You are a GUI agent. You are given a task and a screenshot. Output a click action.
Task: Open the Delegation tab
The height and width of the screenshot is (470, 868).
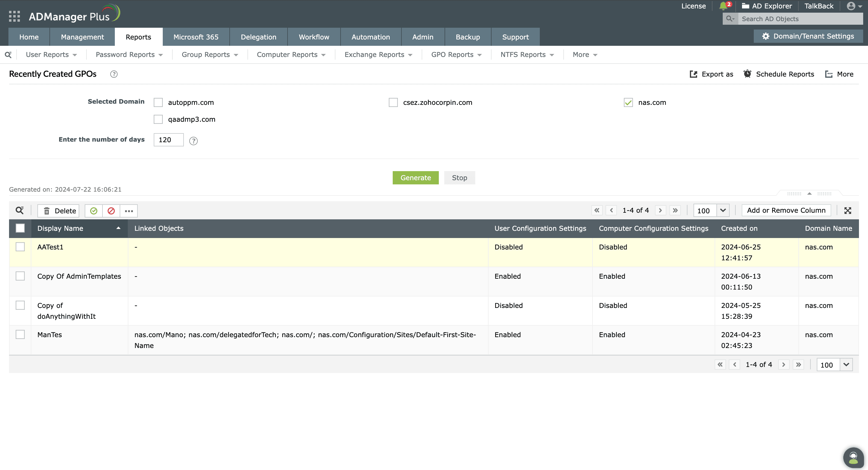[258, 37]
